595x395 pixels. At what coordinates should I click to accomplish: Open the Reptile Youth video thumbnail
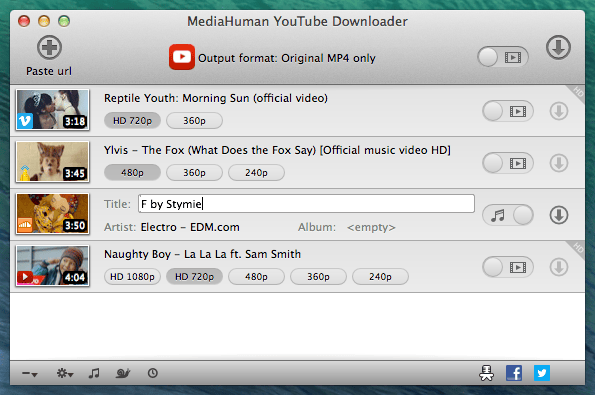pos(52,110)
